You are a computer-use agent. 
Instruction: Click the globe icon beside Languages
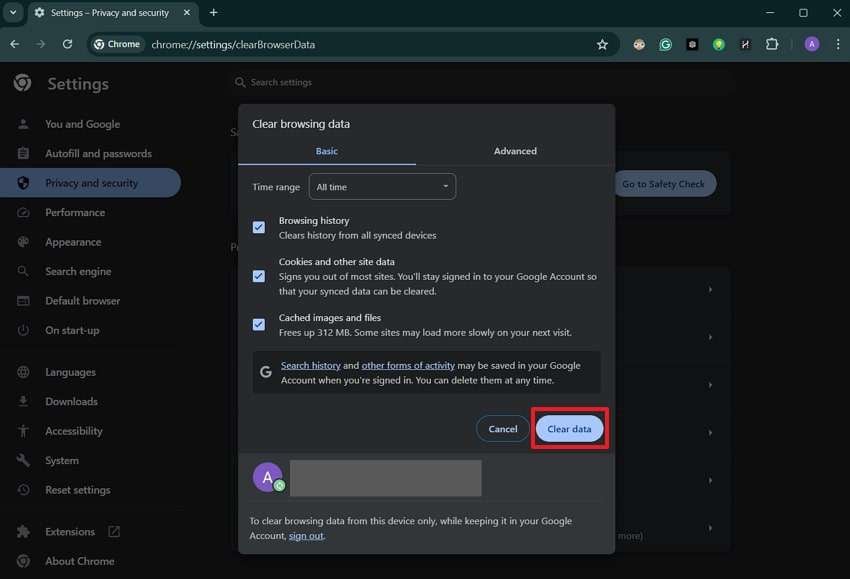pos(23,372)
